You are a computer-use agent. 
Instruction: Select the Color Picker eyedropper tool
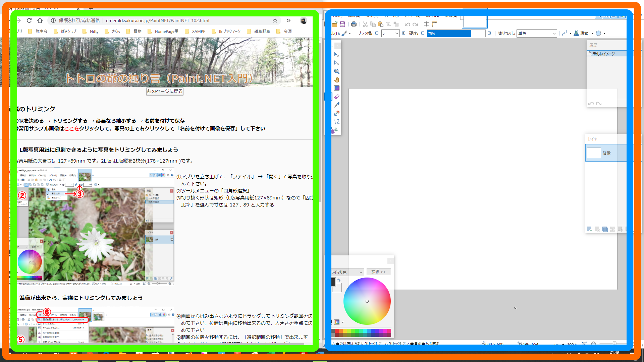pos(337,105)
